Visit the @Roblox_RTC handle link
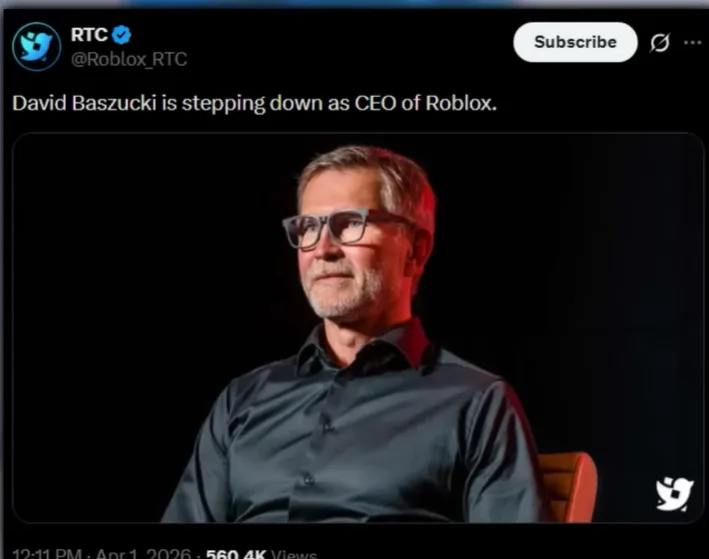 click(129, 59)
